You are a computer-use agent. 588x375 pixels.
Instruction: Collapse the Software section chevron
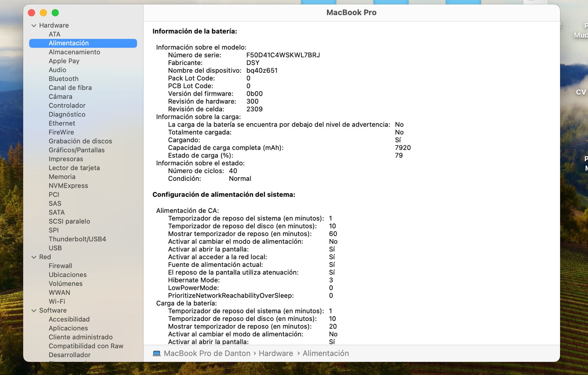(34, 311)
